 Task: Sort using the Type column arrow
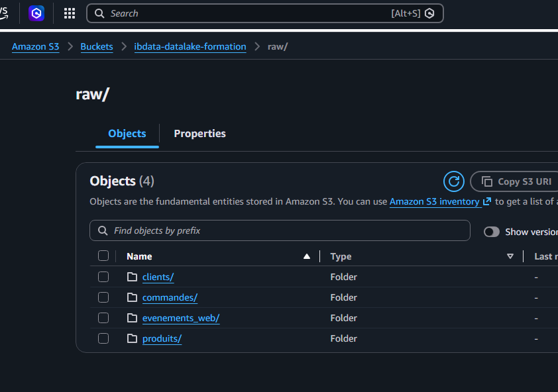pos(510,256)
